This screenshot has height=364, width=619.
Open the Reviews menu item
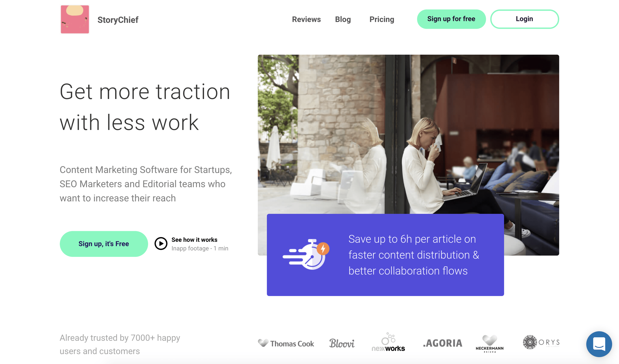click(x=306, y=19)
